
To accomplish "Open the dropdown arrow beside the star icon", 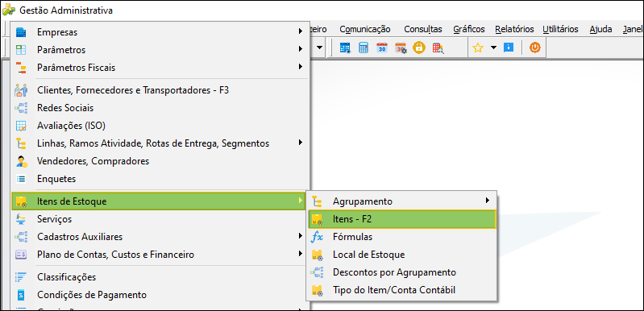I will (x=493, y=48).
